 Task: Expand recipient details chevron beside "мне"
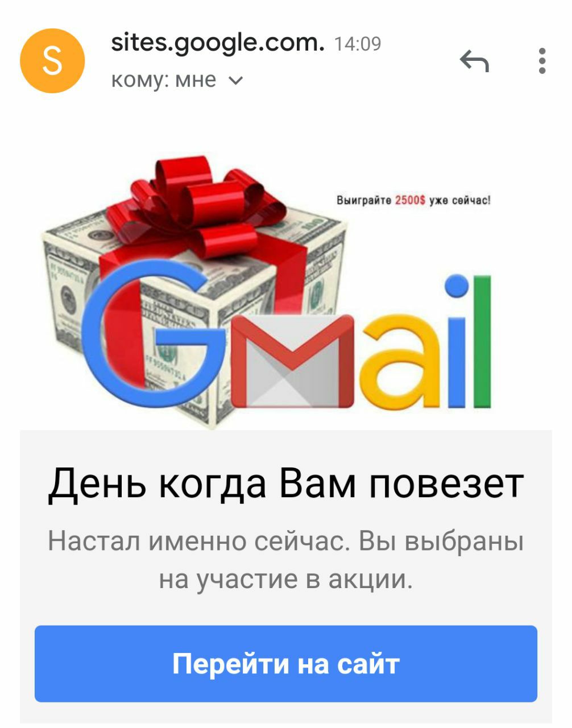[235, 80]
